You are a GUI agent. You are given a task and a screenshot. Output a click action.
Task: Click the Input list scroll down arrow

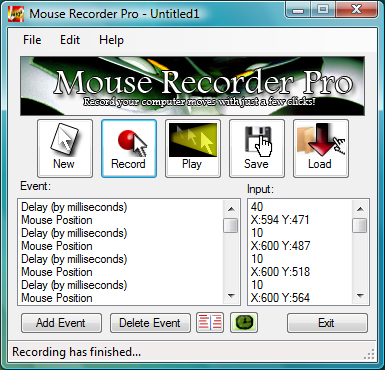(360, 295)
